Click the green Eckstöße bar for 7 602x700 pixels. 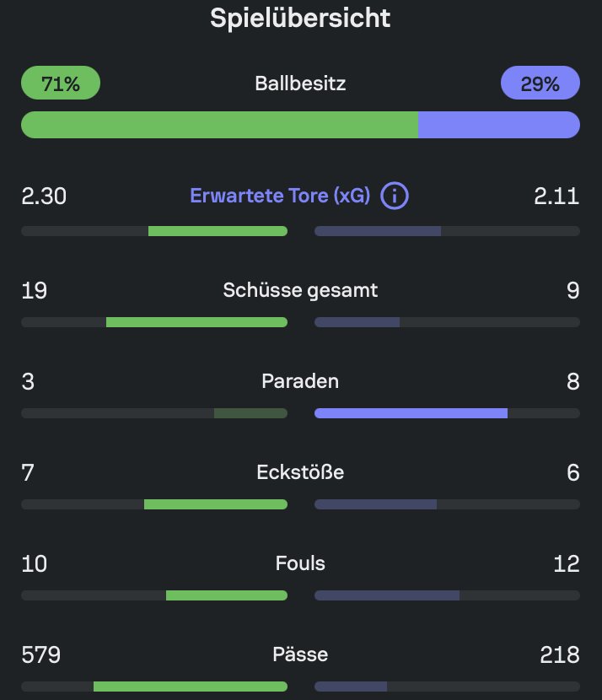(216, 504)
